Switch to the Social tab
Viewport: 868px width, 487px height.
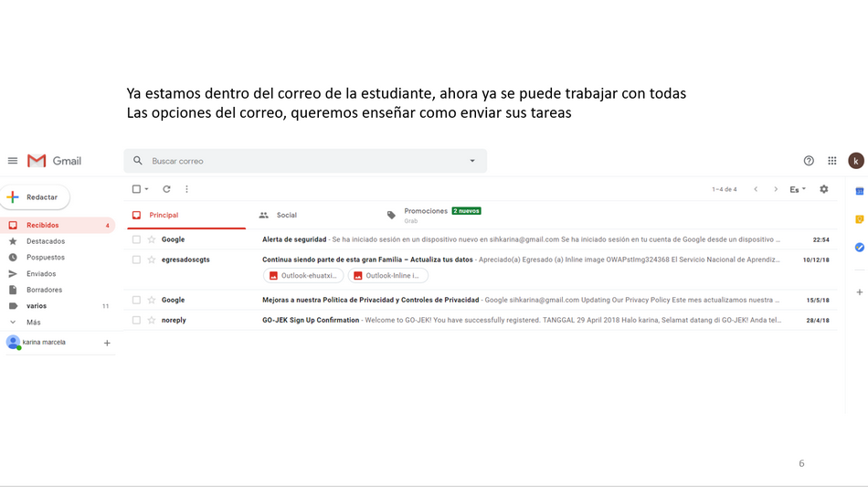(x=286, y=216)
